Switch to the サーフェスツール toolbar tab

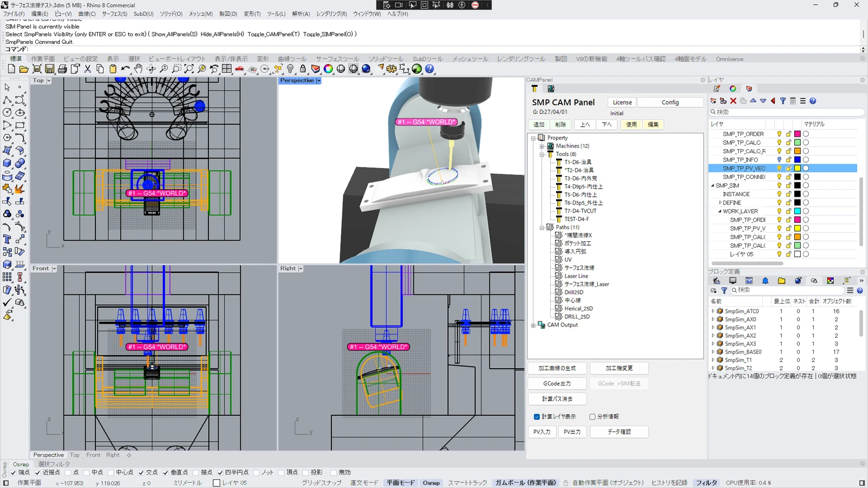337,59
